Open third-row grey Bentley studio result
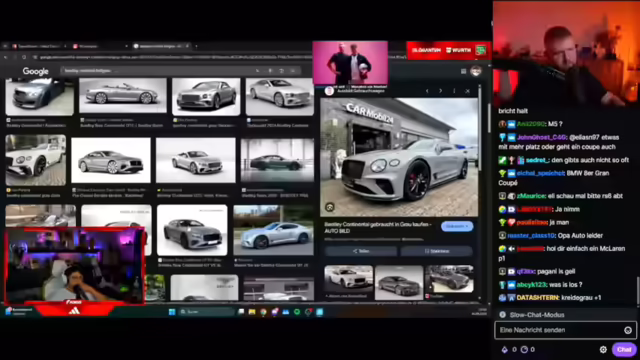Screen dimensions: 640x360 (x=192, y=231)
